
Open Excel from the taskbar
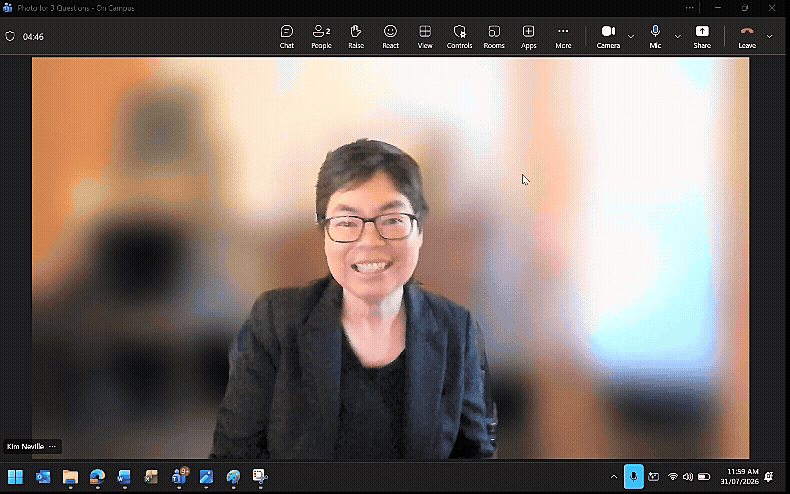click(x=152, y=476)
